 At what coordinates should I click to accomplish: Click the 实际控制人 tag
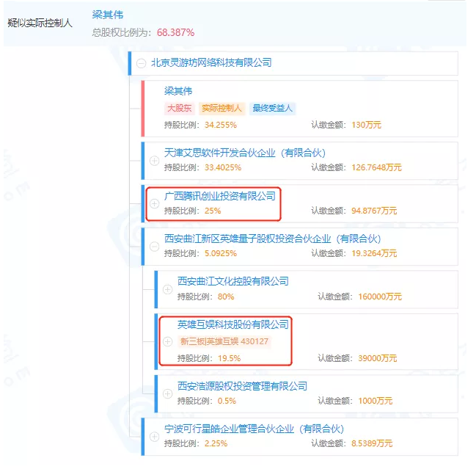pos(222,108)
